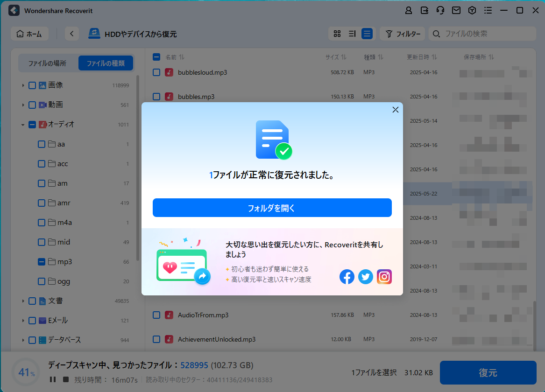Click the AudioTrFrom.mp3 music file icon
The width and height of the screenshot is (545, 392).
click(x=169, y=315)
